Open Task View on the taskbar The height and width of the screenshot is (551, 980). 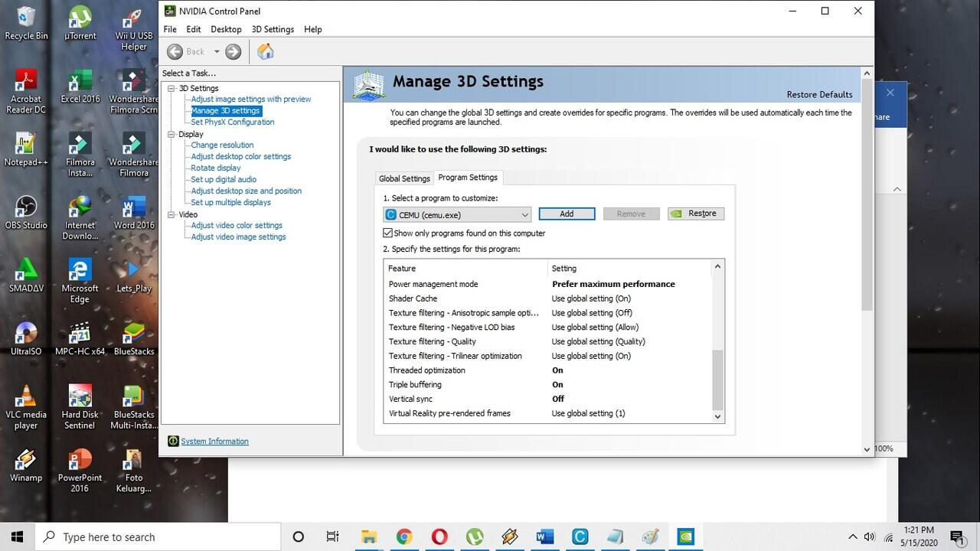[x=332, y=536]
